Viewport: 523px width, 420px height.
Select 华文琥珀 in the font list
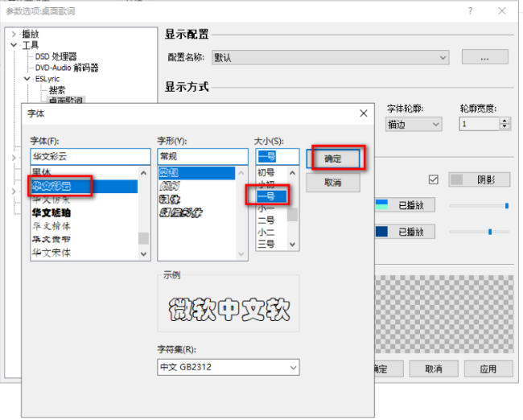51,213
